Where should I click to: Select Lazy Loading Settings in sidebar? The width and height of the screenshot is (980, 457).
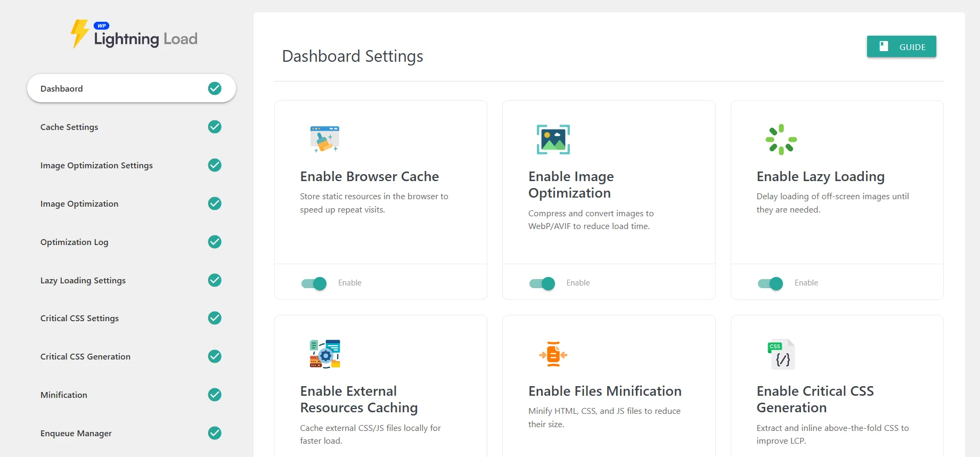(83, 280)
